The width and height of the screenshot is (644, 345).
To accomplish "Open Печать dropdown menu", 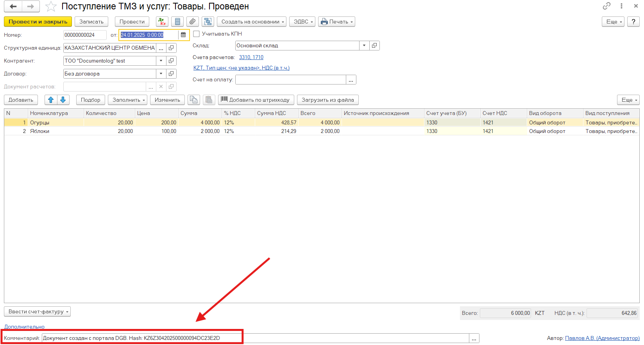I will [336, 22].
